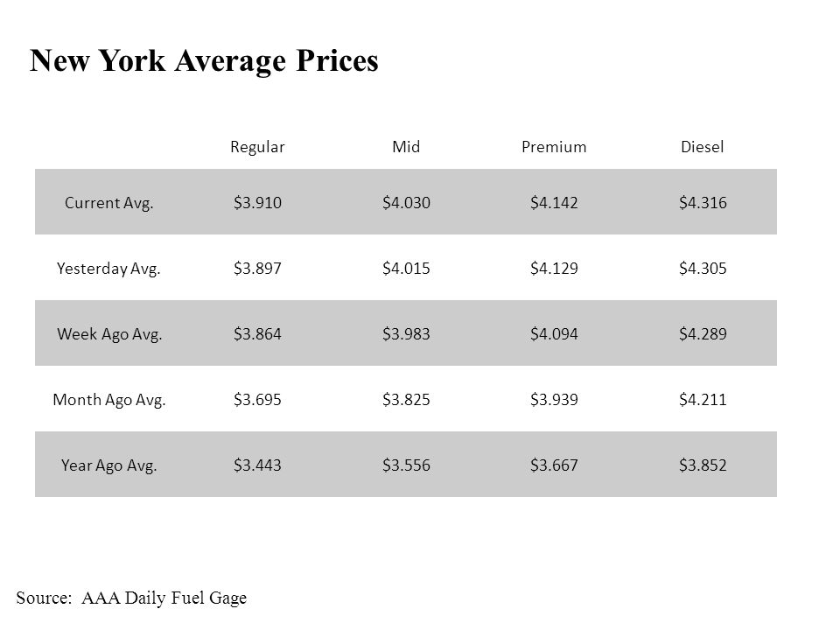Select year ago mid price $3.556
This screenshot has width=840, height=630.
point(406,465)
